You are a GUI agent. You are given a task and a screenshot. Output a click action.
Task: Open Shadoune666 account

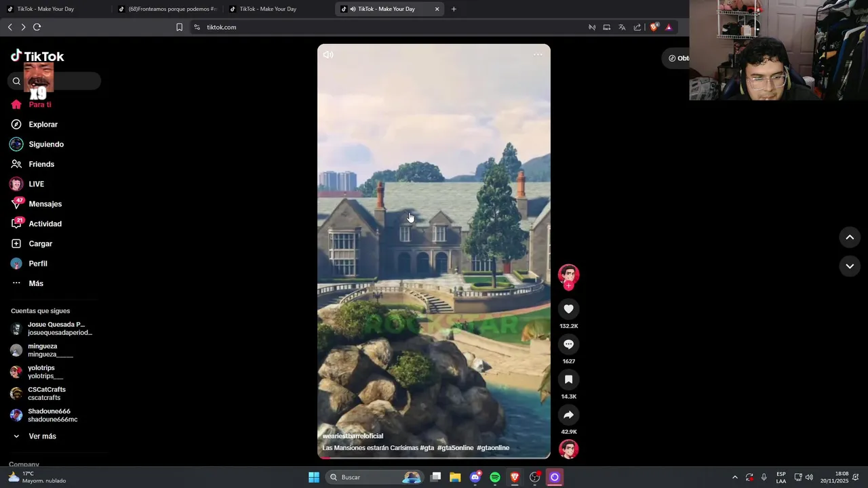coord(45,415)
